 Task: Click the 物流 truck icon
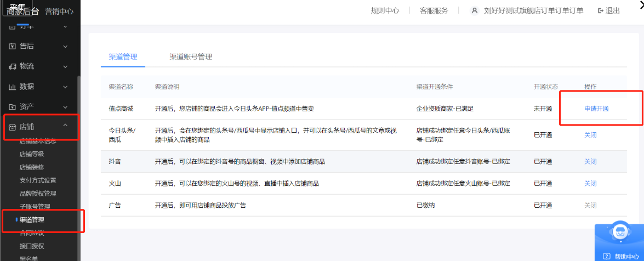point(12,66)
